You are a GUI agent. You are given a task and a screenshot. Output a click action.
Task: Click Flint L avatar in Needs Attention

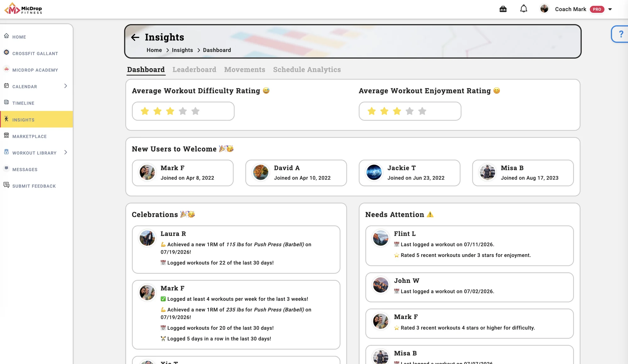(x=381, y=238)
